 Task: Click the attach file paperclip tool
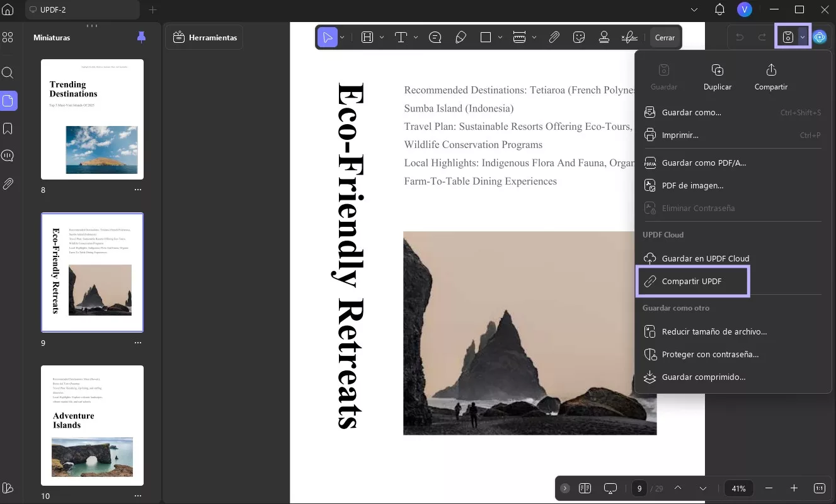coord(554,37)
